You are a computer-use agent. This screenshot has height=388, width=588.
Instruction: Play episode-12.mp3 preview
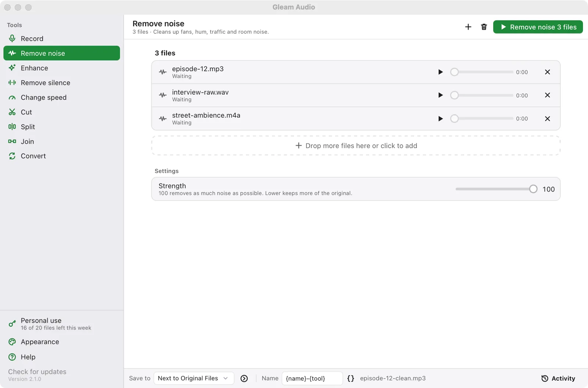[440, 72]
